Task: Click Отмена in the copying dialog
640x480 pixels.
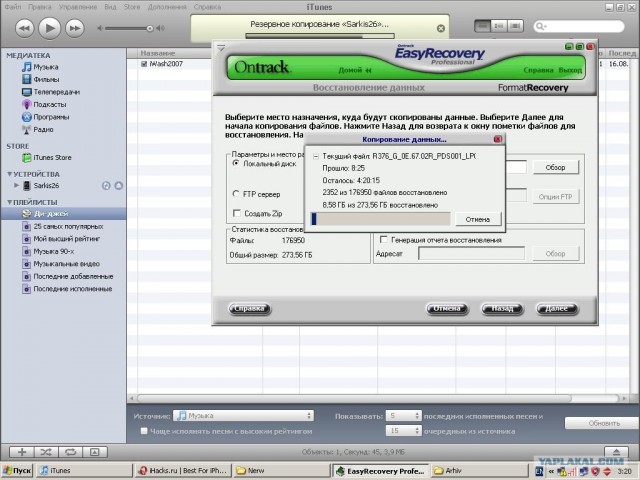Action: 478,219
